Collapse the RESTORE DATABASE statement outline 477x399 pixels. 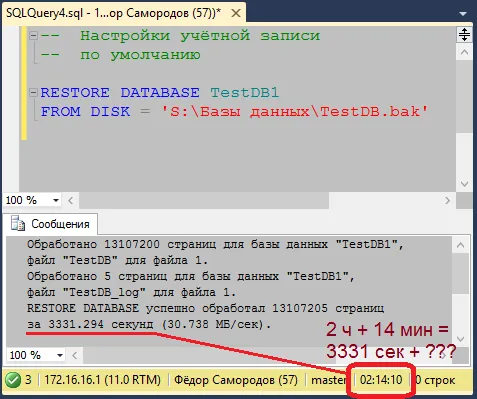[x=33, y=92]
